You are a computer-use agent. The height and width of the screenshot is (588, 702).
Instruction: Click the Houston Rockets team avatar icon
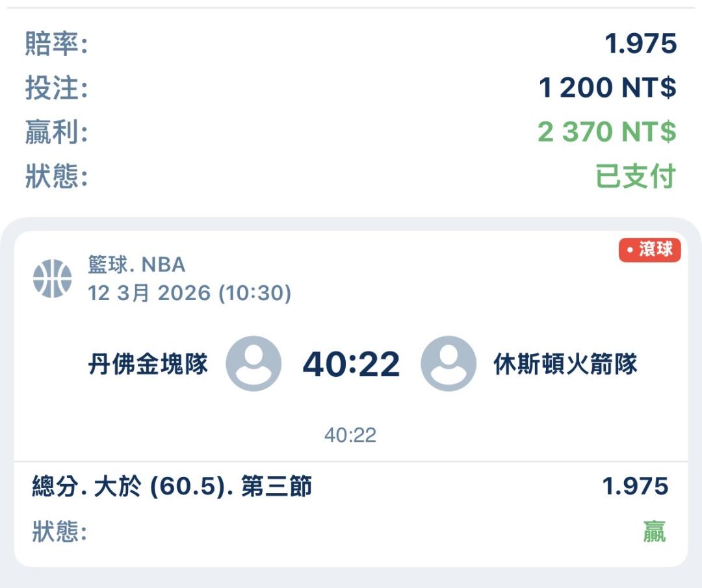(x=448, y=364)
